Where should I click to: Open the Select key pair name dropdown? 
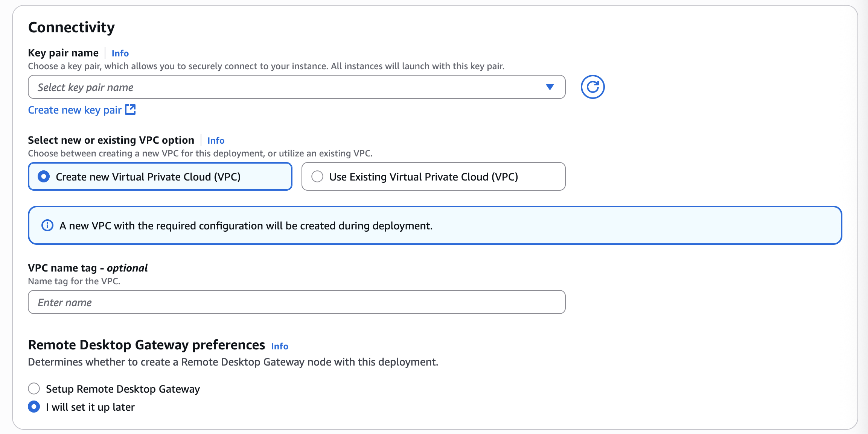pyautogui.click(x=296, y=87)
